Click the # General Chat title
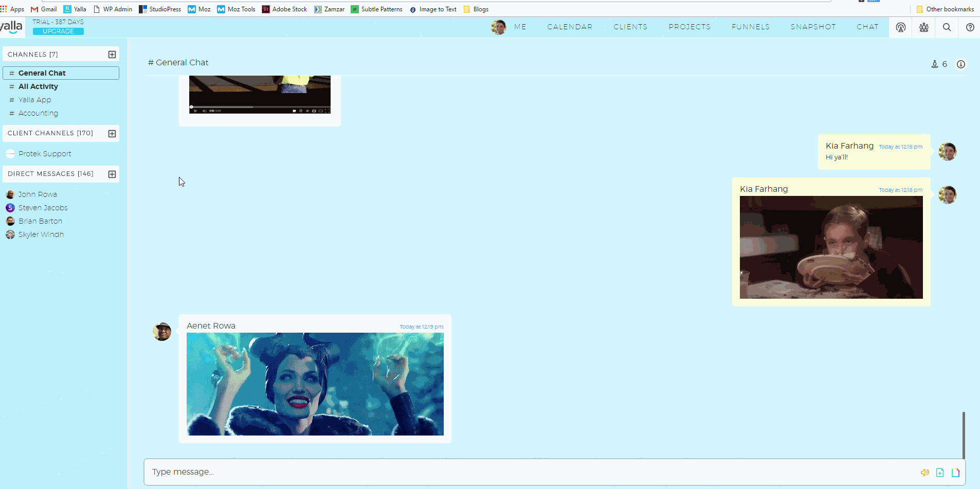 178,62
